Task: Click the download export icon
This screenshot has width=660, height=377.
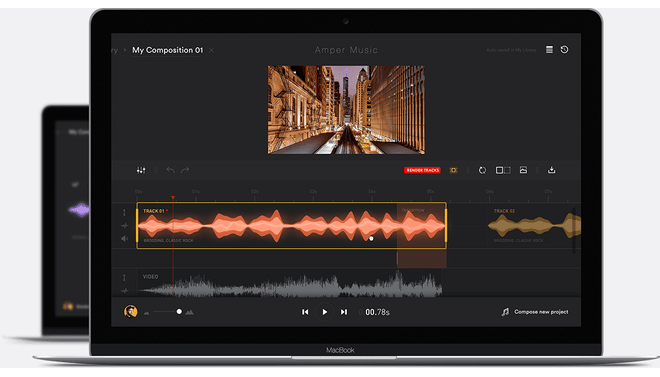Action: point(551,170)
